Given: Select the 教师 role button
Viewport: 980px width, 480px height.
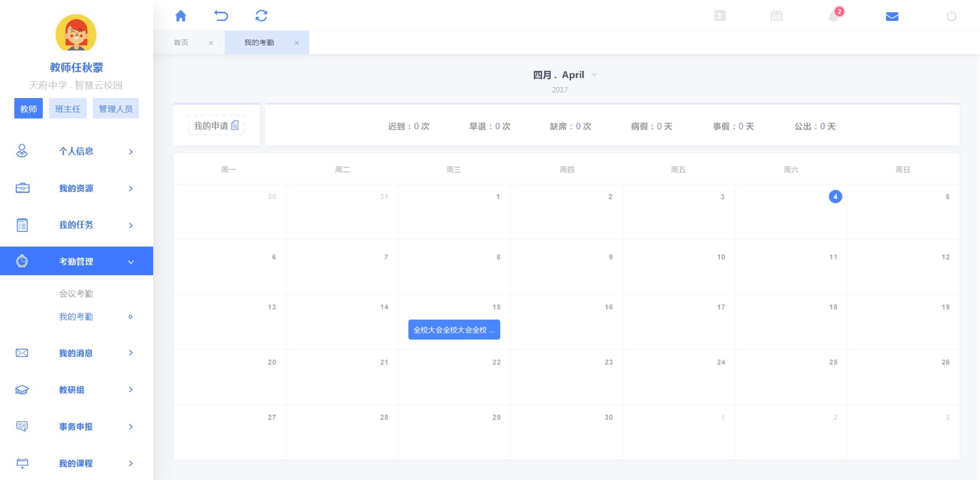Looking at the screenshot, I should coord(29,108).
